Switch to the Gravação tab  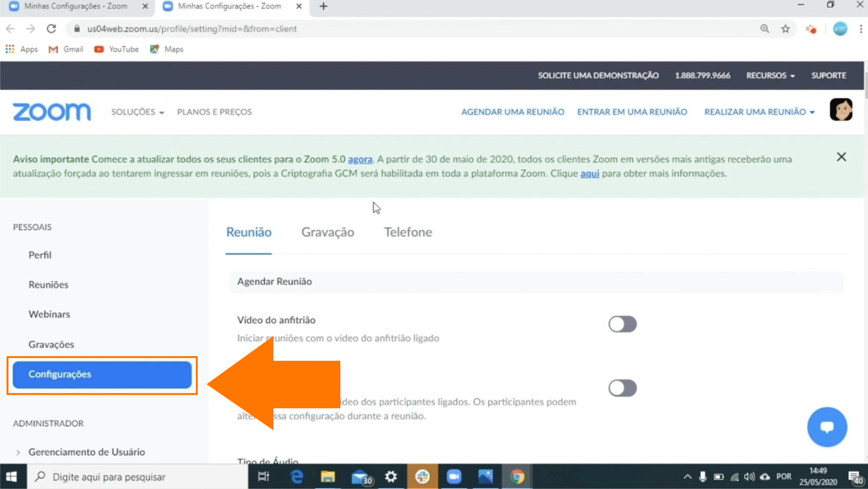[328, 232]
